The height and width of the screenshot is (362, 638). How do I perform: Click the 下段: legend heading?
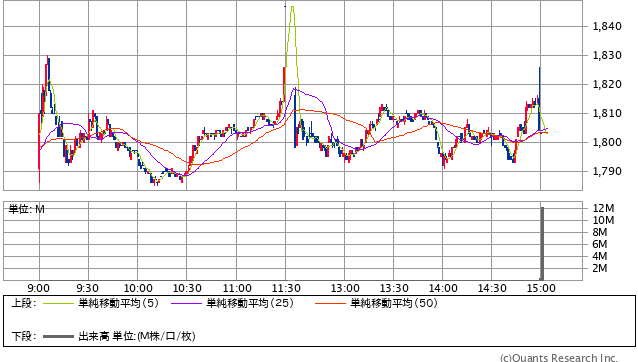24,336
